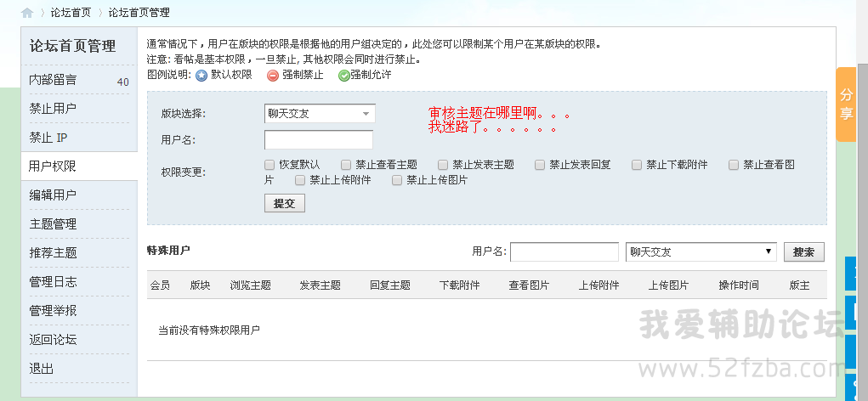Enable the 禁止发表回复 checkbox
Viewport: 868px width, 401px height.
point(540,164)
